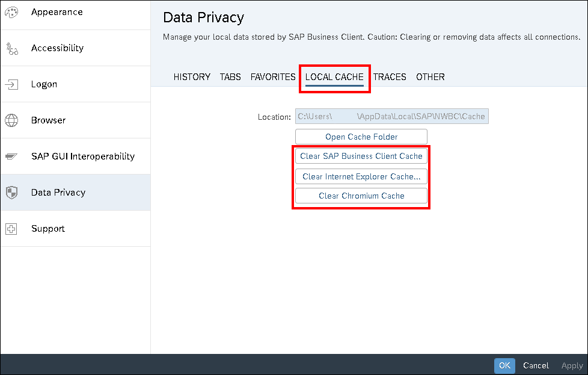Click Clear Internet Explorer Cache button
This screenshot has height=375, width=588.
tap(361, 176)
